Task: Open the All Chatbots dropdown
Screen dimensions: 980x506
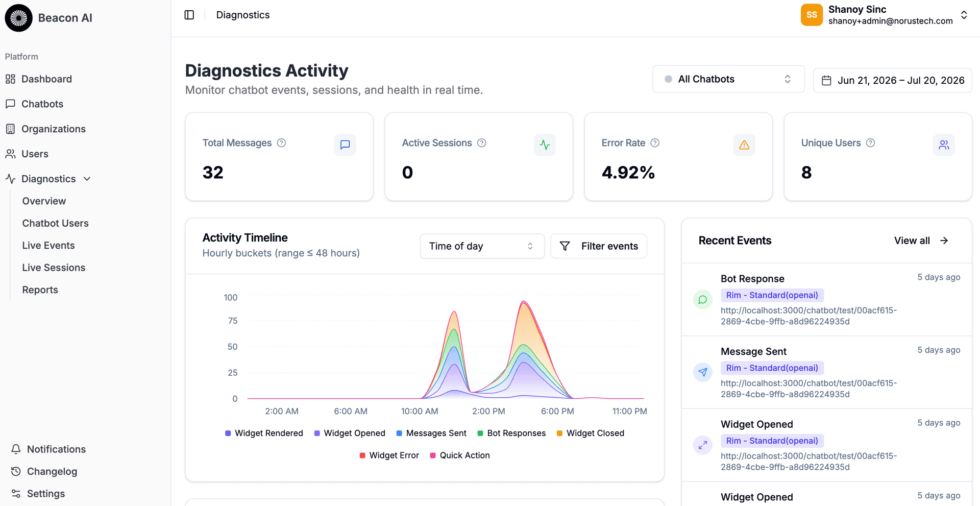Action: pyautogui.click(x=728, y=79)
